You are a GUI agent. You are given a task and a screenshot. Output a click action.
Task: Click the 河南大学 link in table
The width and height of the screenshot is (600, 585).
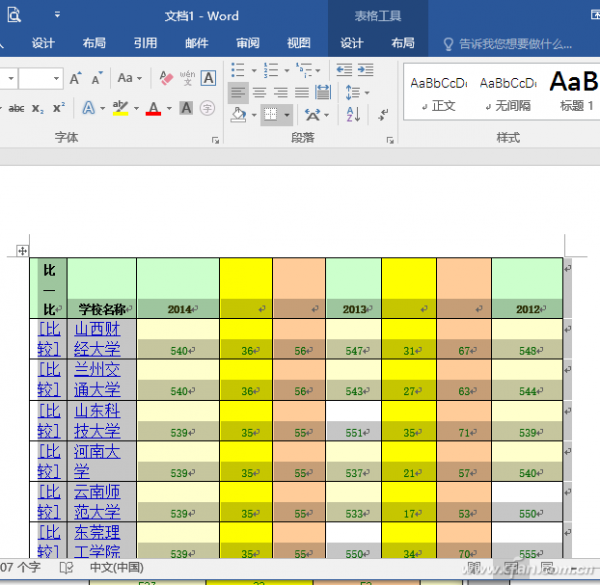click(98, 461)
